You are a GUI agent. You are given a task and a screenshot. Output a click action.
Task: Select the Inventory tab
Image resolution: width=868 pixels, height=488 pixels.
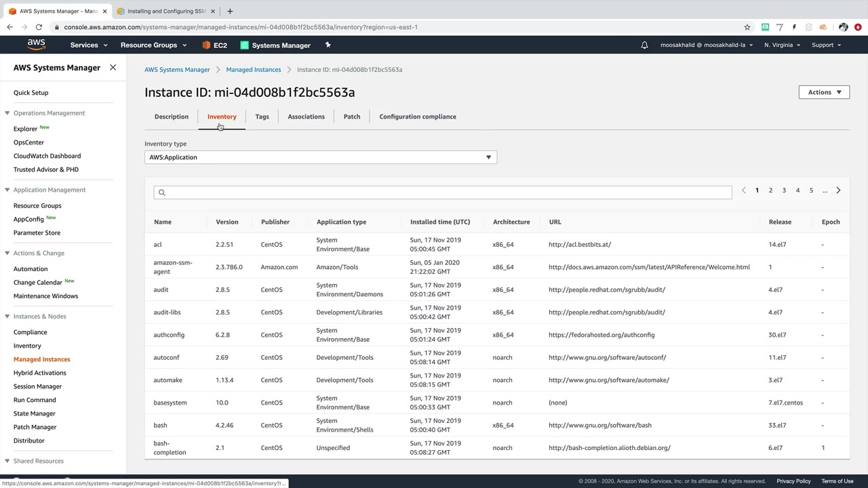coord(222,117)
